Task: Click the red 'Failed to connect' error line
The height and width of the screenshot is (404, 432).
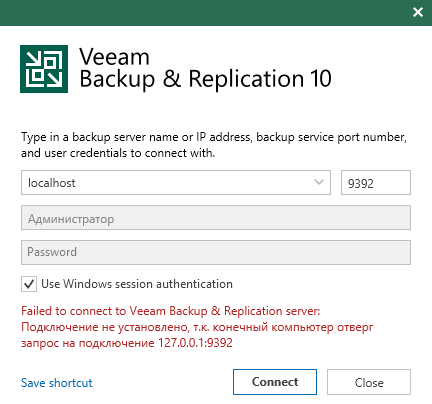Action: coord(170,311)
